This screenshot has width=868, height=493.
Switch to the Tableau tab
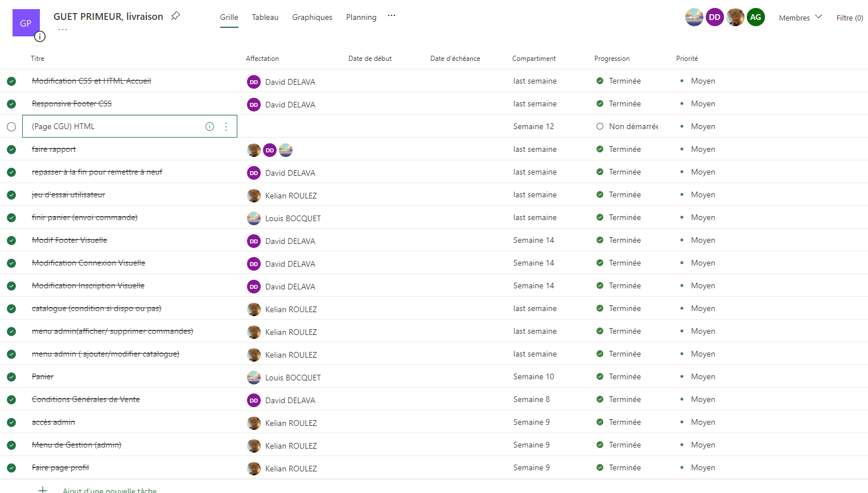click(x=265, y=17)
